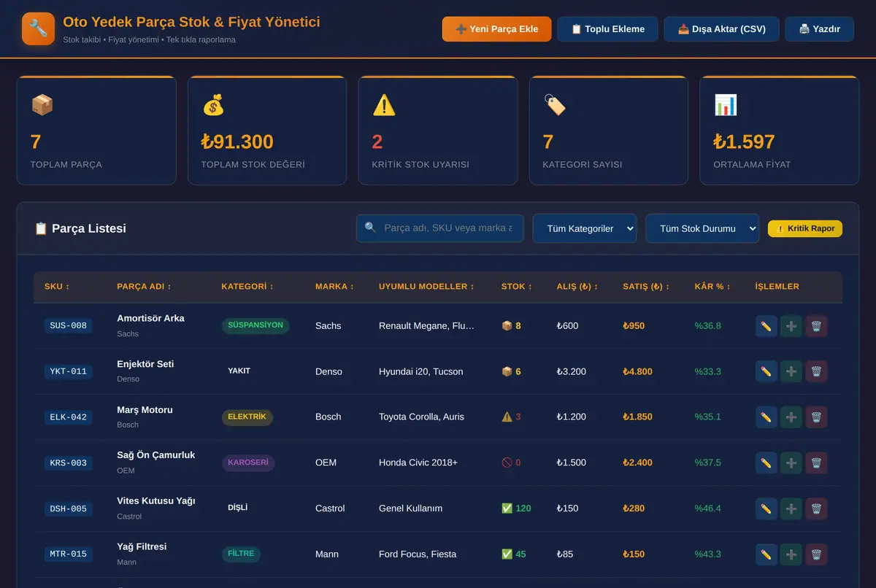Viewport: 876px width, 588px height.
Task: Click the plus icon in the Vites Kutusu Yağı row
Action: [x=791, y=508]
